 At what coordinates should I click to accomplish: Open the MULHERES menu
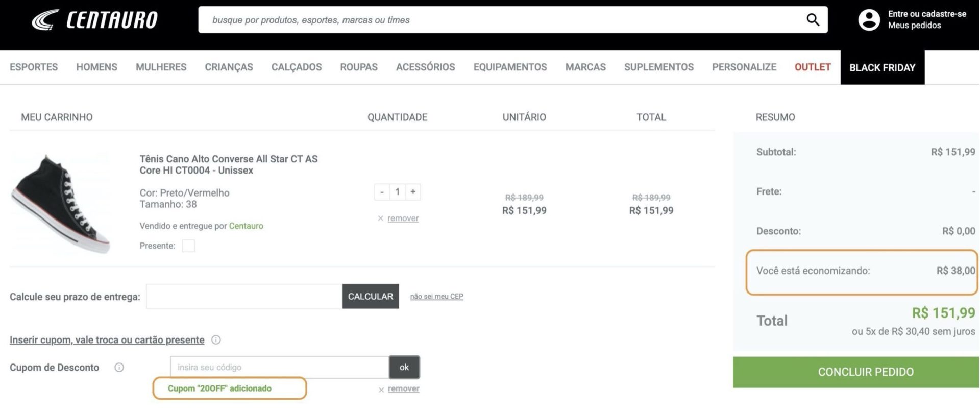click(x=161, y=67)
